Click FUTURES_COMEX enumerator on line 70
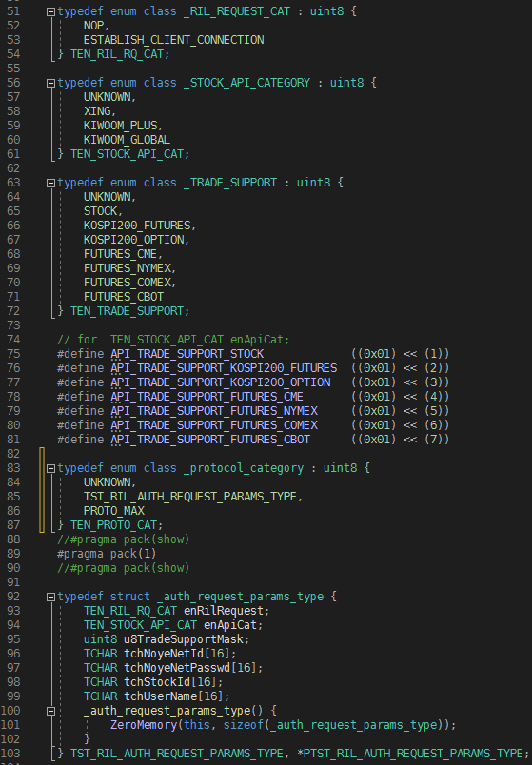Screen dimensions: 532x765 [127, 283]
